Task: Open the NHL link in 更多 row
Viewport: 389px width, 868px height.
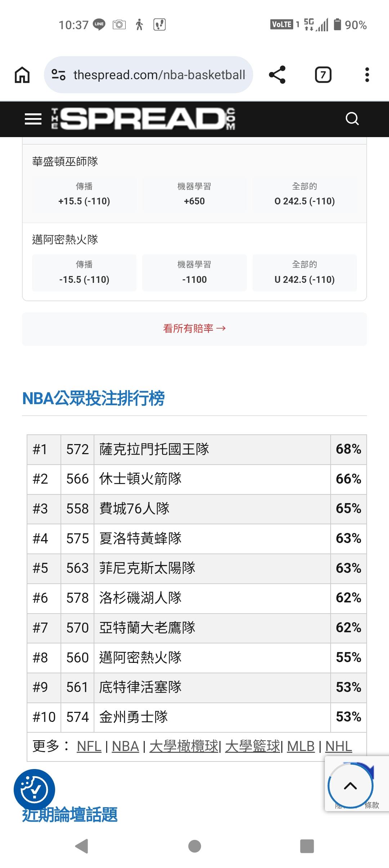Action: coord(339,746)
